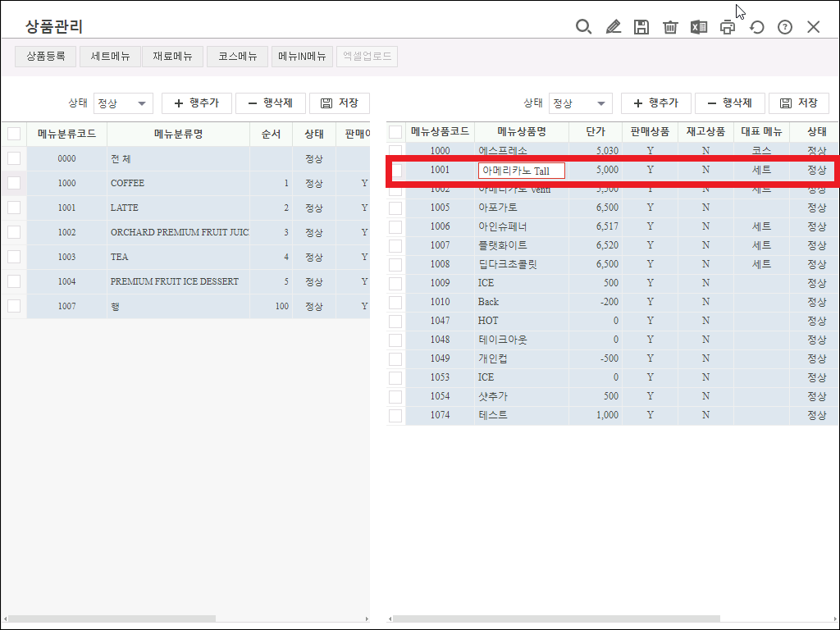Click the pencil edit icon
The height and width of the screenshot is (630, 840).
click(613, 27)
